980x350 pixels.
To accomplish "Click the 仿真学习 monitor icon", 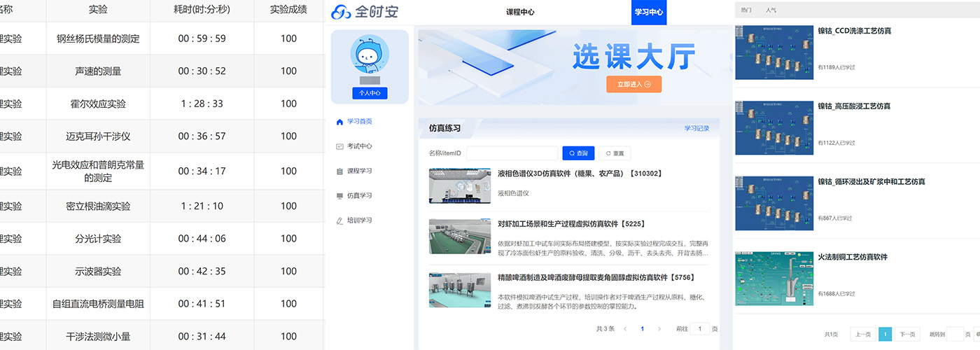I will [x=340, y=196].
